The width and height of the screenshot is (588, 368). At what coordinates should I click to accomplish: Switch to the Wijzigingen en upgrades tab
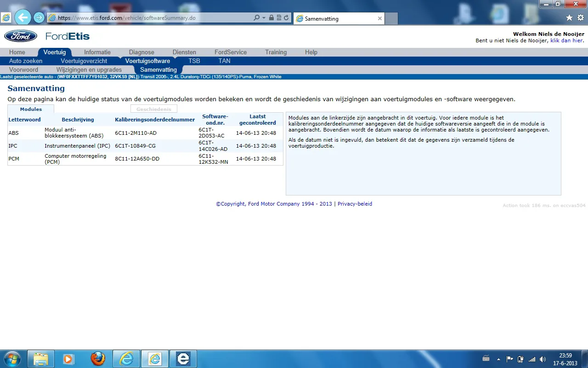tap(89, 69)
